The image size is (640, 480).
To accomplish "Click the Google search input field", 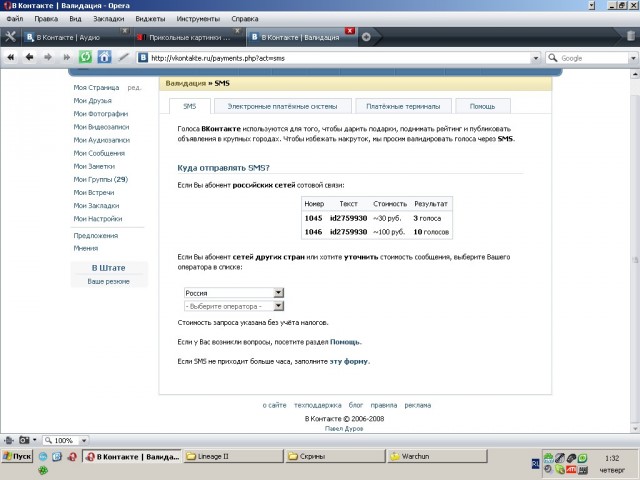I will (x=594, y=58).
